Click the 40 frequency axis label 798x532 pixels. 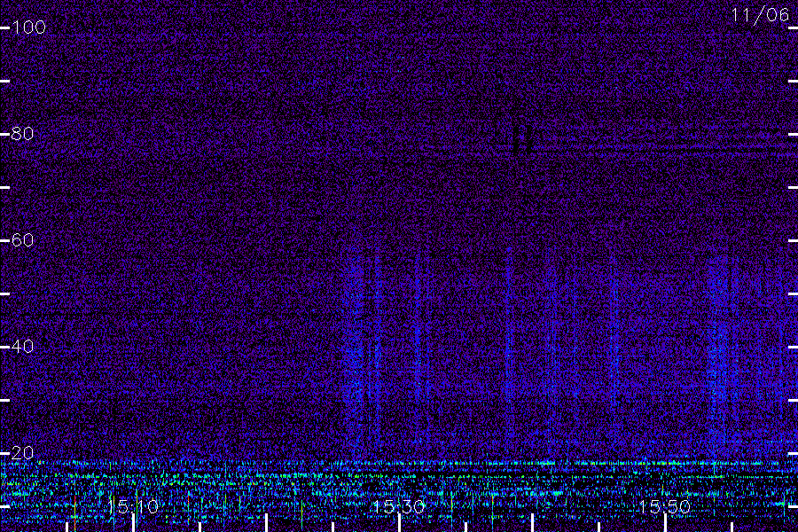22,346
